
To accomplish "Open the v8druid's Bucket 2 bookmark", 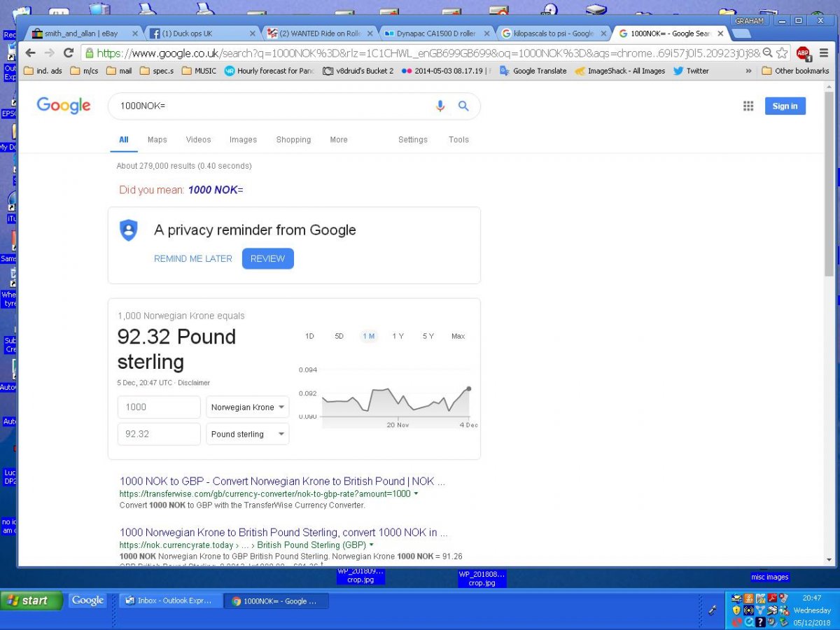I will click(x=358, y=71).
